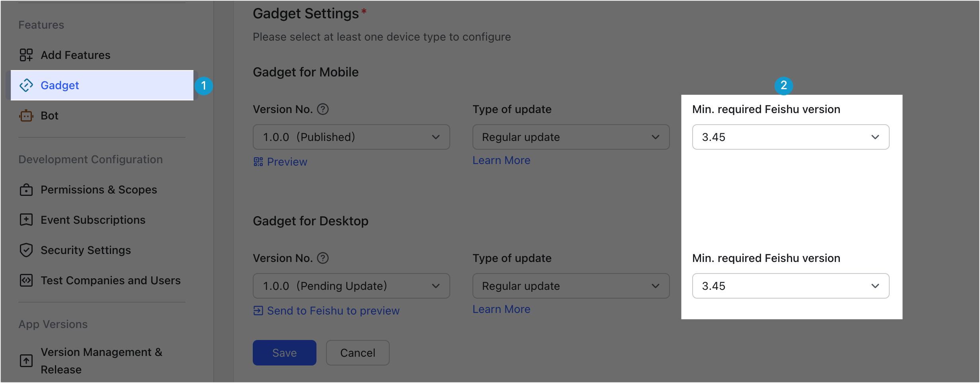Click the Gadget diamond icon in sidebar
Image resolution: width=980 pixels, height=383 pixels.
click(x=26, y=85)
